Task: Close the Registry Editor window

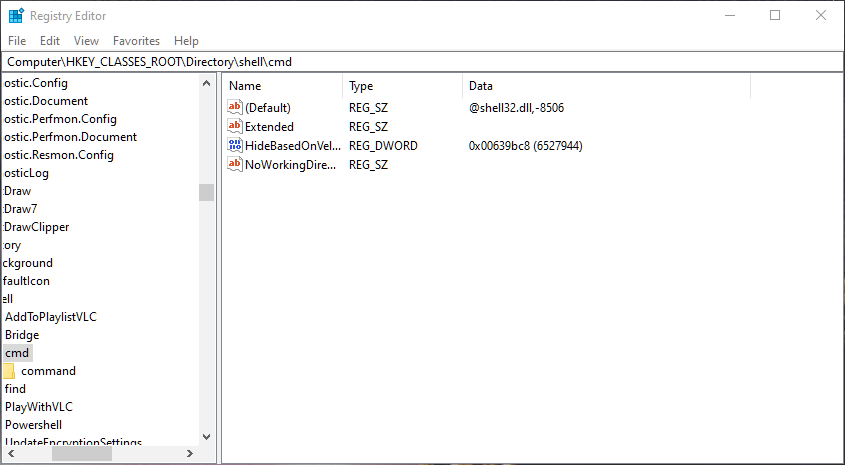Action: (x=821, y=15)
